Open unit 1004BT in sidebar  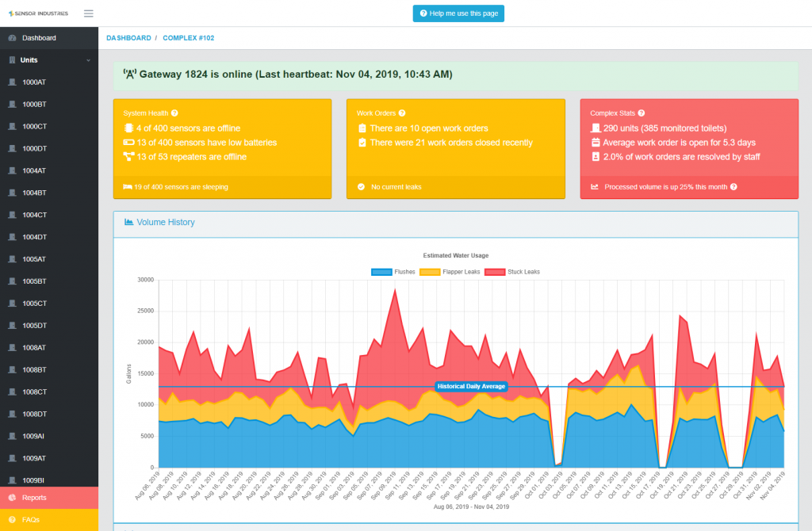click(x=34, y=193)
